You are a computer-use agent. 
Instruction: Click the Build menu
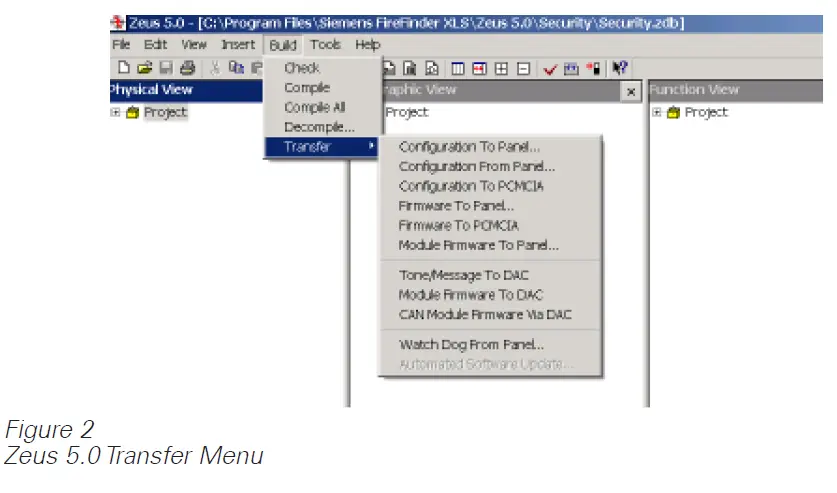click(x=283, y=45)
